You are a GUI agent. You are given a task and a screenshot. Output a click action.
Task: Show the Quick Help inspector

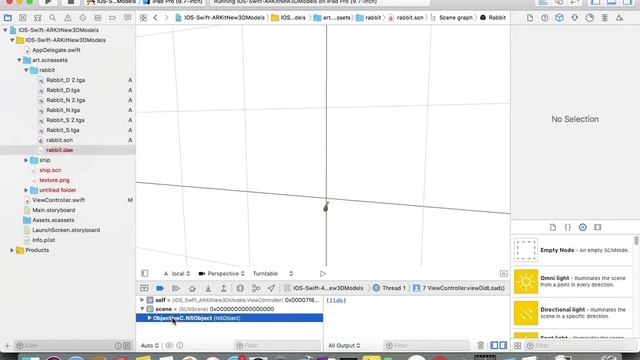544,18
